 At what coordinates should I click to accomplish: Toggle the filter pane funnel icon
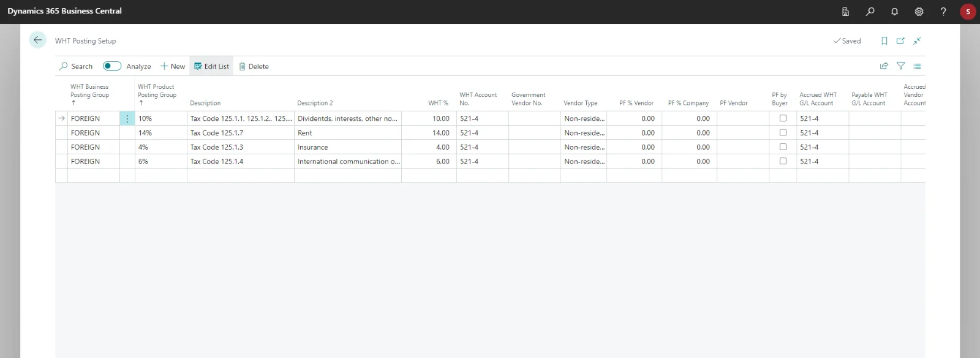point(900,66)
